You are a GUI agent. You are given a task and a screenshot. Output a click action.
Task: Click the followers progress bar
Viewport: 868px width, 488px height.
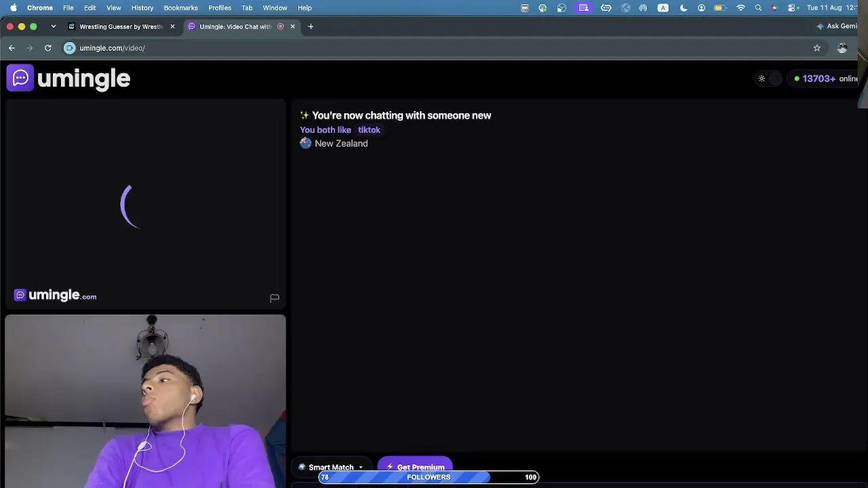coord(429,477)
